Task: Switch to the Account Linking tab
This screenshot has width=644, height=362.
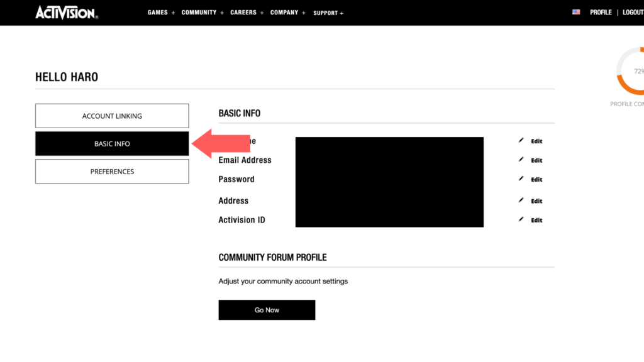Action: point(112,116)
